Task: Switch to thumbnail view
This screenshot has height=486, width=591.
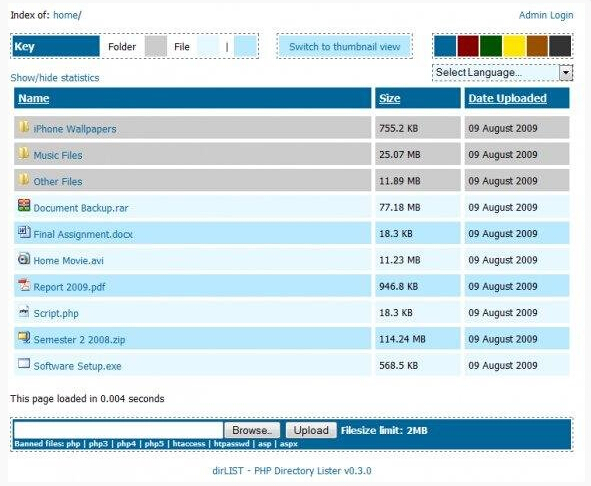Action: [x=344, y=47]
